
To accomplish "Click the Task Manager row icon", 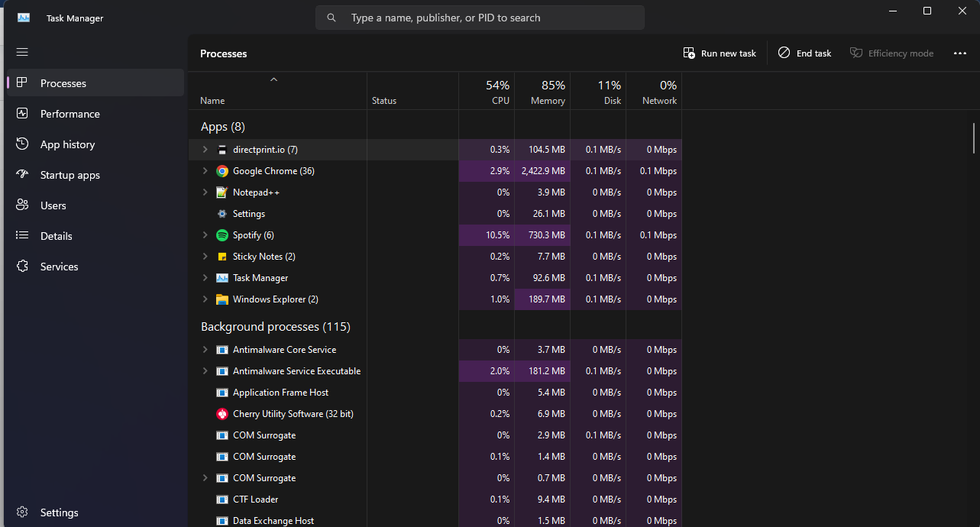I will pos(222,278).
